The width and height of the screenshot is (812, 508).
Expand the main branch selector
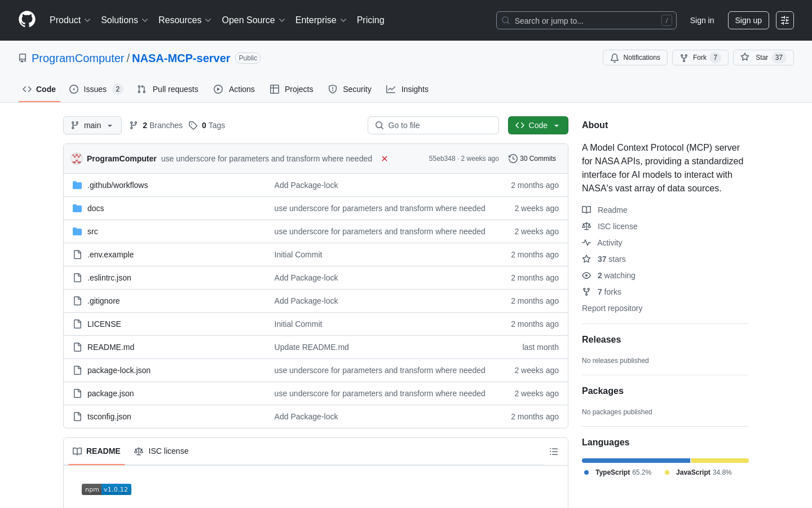(x=92, y=125)
